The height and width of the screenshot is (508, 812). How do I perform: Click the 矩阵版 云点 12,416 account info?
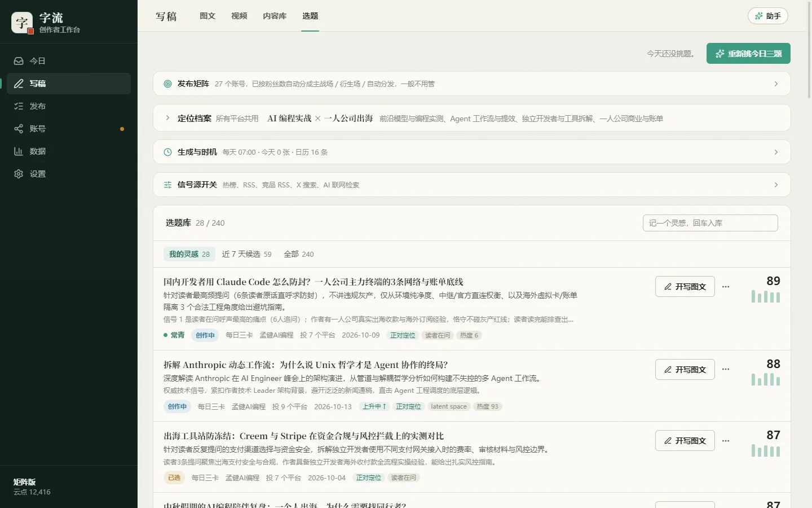click(x=32, y=487)
